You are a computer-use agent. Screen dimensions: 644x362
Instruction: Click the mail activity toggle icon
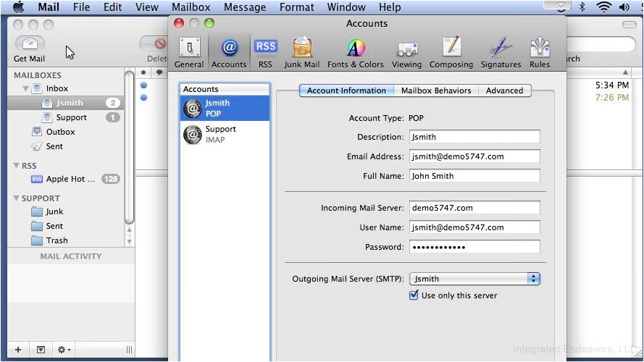coord(41,350)
